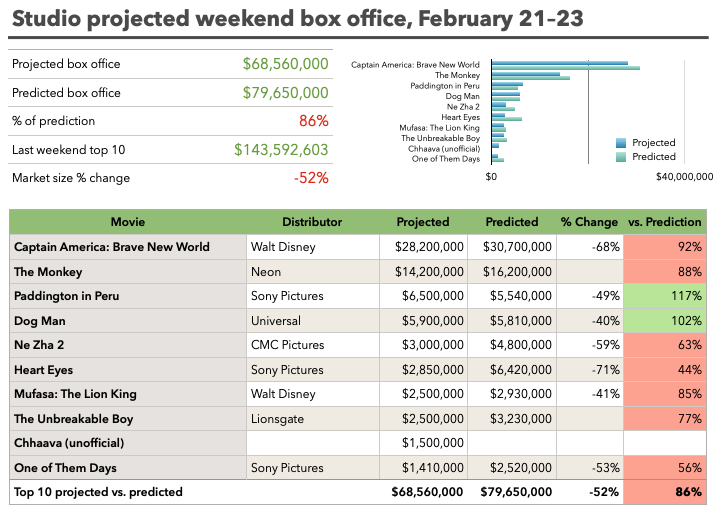This screenshot has width=720, height=520.
Task: Click the $1,410,000 projected value
Action: 433,468
